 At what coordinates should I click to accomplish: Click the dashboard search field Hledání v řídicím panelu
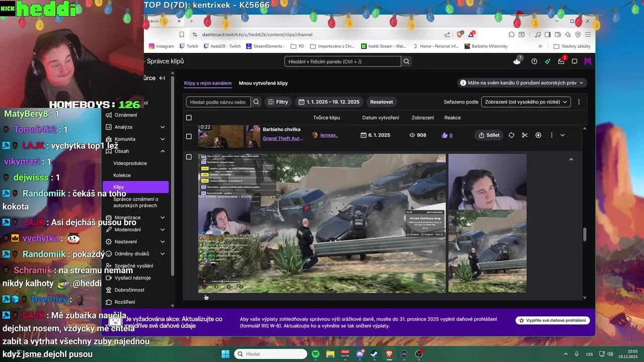[343, 61]
